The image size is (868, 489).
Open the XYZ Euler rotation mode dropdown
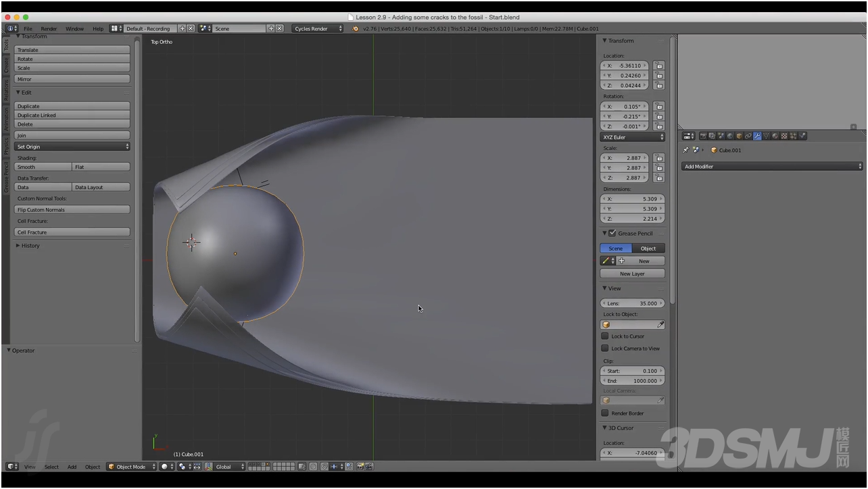coord(633,137)
